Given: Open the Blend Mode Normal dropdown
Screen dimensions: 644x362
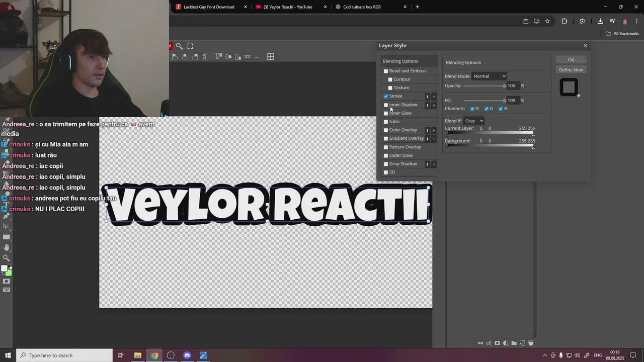Looking at the screenshot, I should point(489,76).
